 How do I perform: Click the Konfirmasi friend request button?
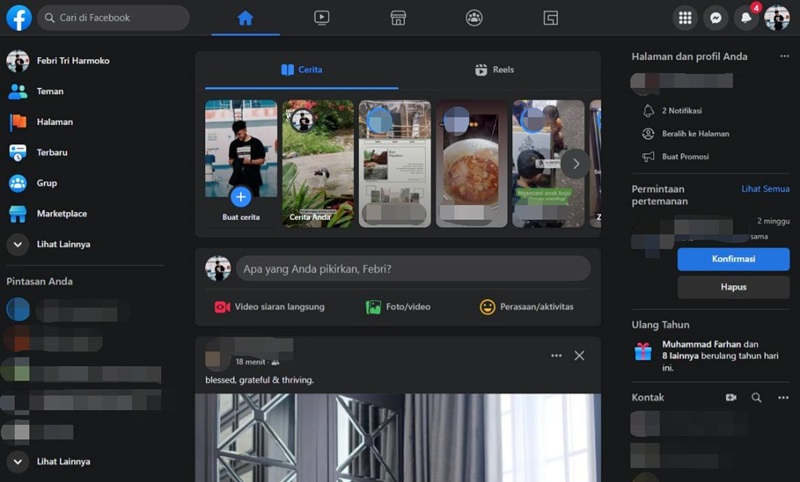[733, 259]
